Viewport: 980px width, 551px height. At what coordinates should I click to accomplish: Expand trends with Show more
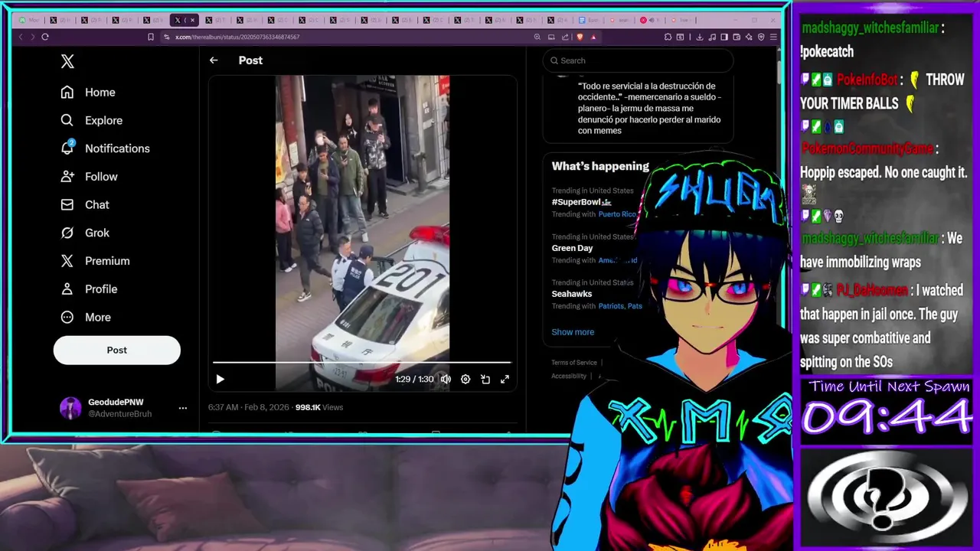point(573,332)
